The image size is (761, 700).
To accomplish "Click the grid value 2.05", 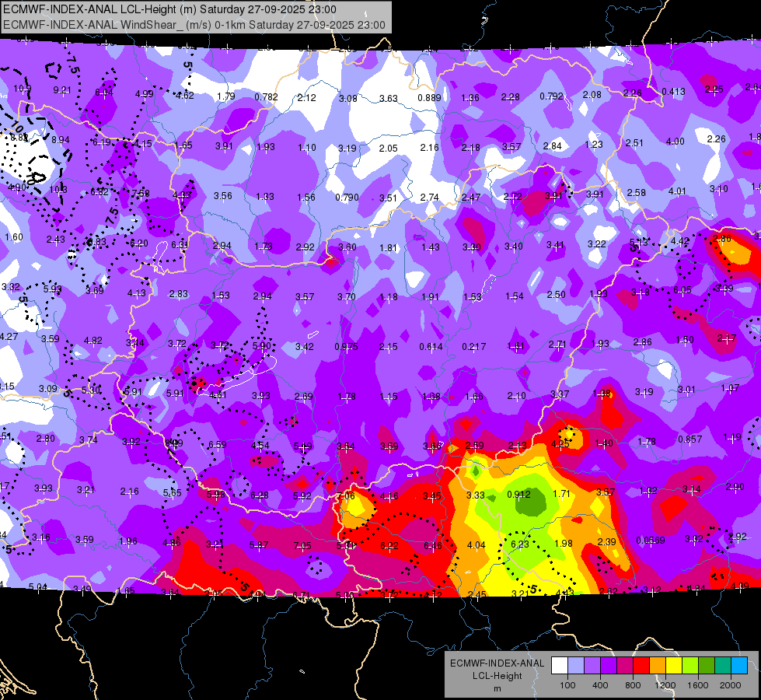I will tap(388, 148).
